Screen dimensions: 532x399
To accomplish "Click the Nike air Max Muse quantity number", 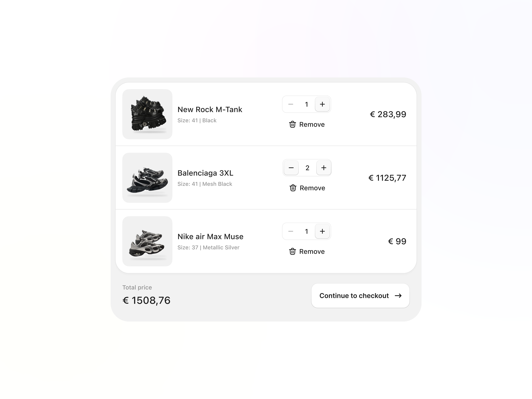I will point(306,231).
